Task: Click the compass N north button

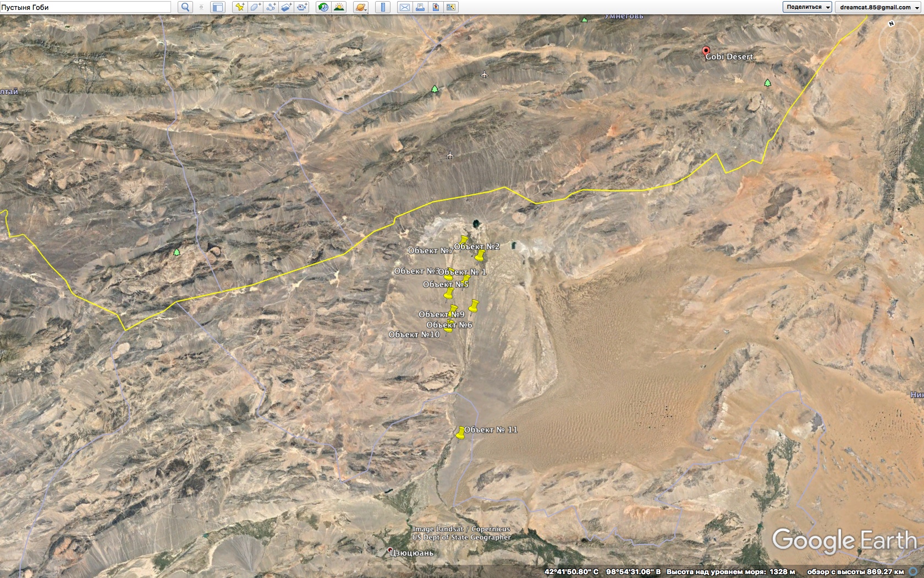Action: pyautogui.click(x=891, y=24)
